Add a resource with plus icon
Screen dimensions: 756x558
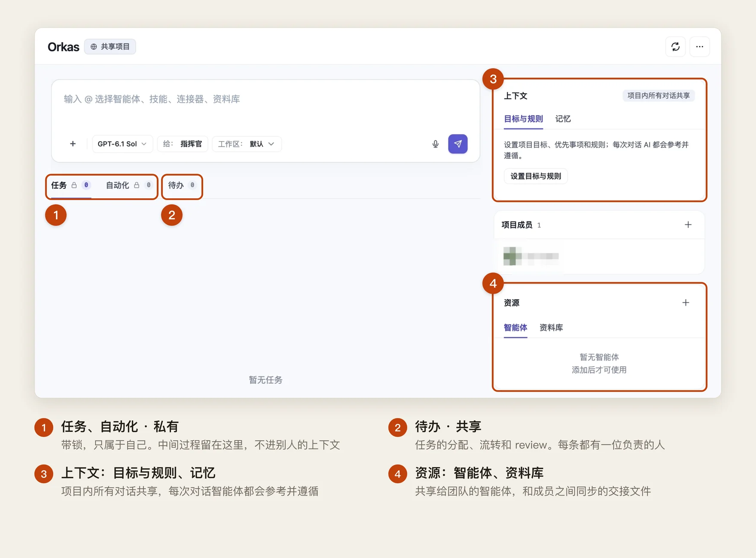tap(686, 303)
